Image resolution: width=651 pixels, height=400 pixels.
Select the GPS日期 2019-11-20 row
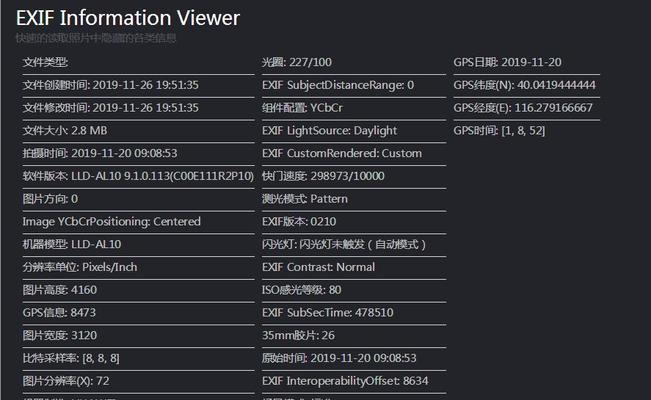(507, 62)
